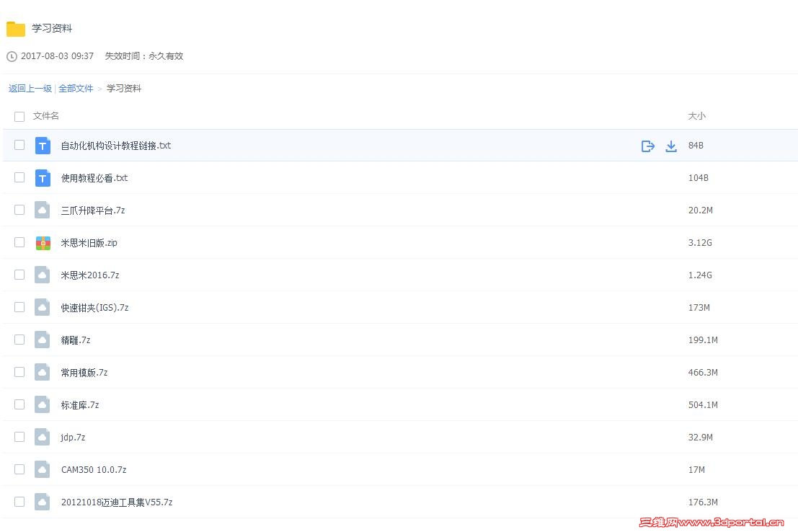Open file name 三爪升降平台.7z
The height and width of the screenshot is (532, 798).
pyautogui.click(x=92, y=210)
